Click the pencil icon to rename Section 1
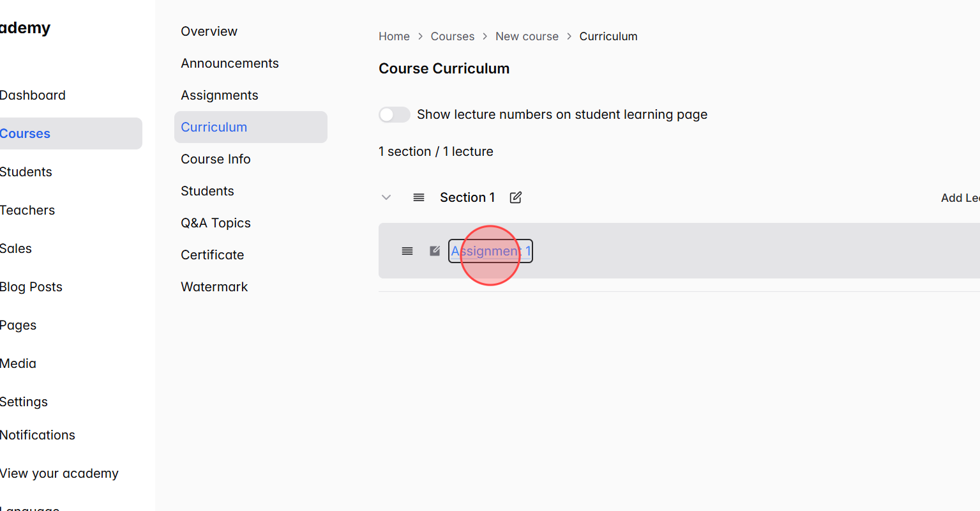980x511 pixels. pos(515,197)
